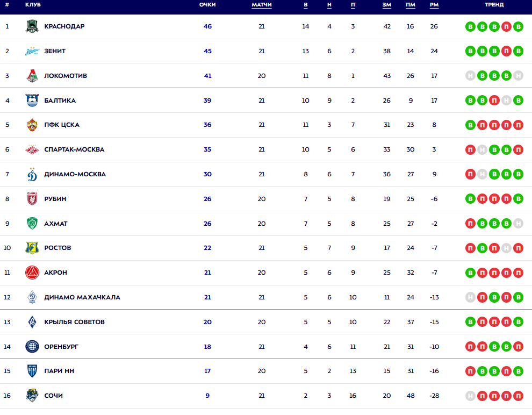Select the Сочи club logo
The height and width of the screenshot is (415, 532).
[32, 396]
